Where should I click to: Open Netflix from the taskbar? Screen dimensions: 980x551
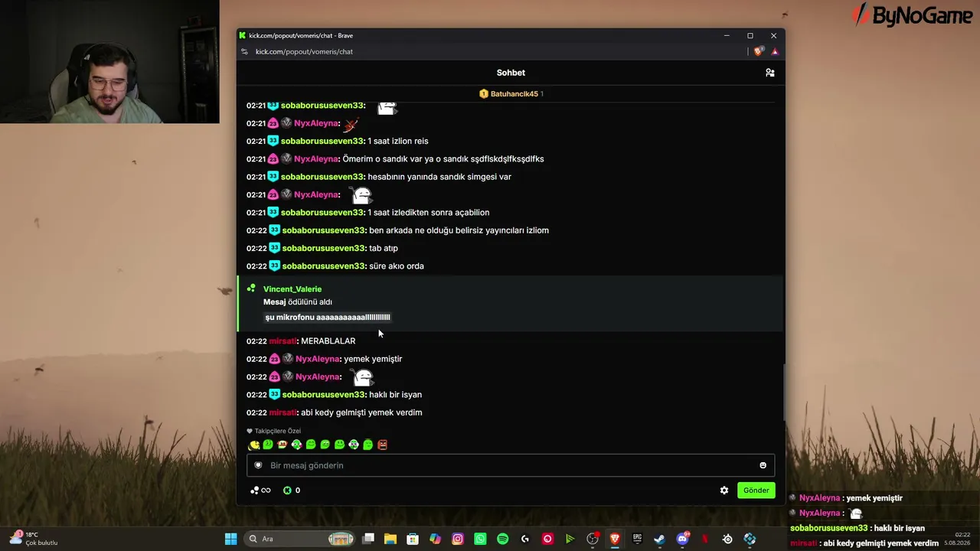704,539
